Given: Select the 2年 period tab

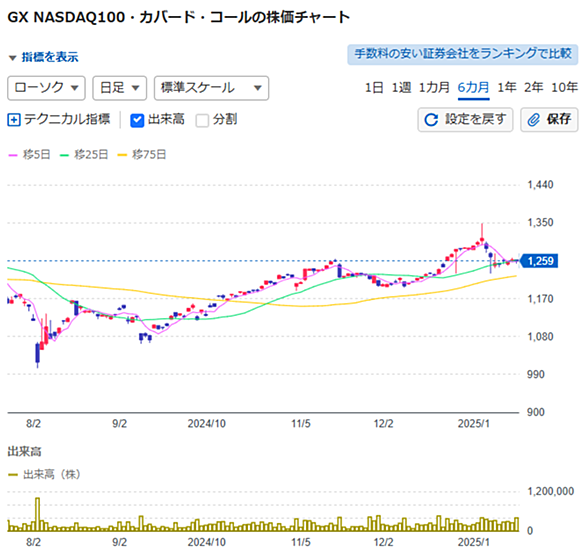Looking at the screenshot, I should pyautogui.click(x=533, y=87).
